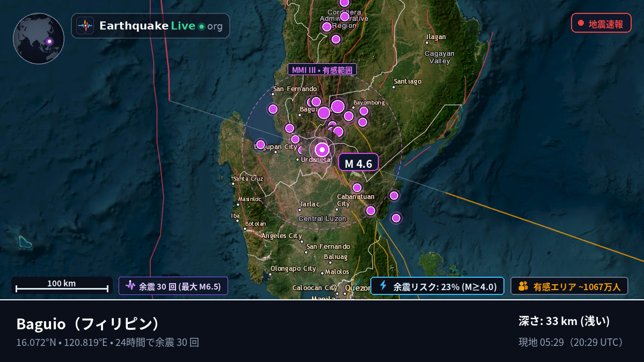Click the Cordillera Administrative Region label
The height and width of the screenshot is (362, 644).
345,19
